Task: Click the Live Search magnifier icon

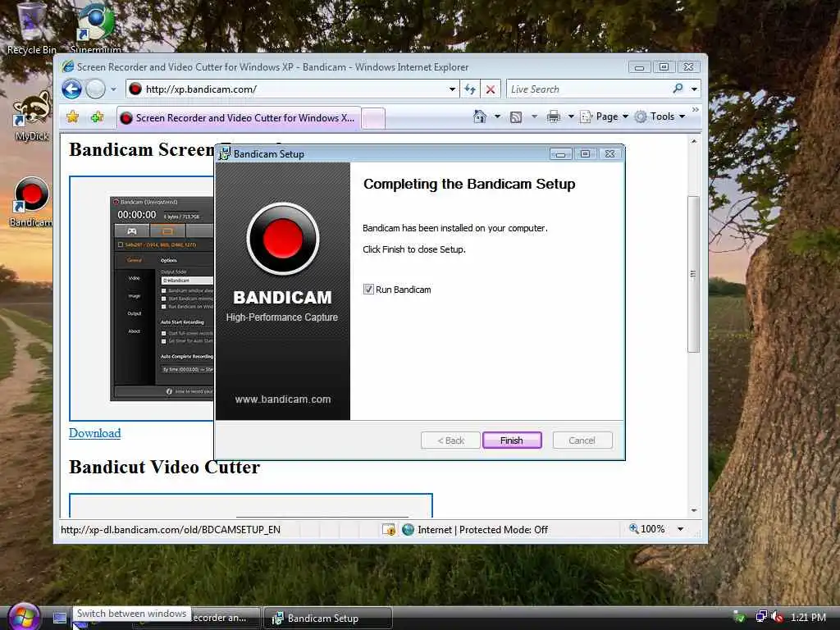Action: 678,89
